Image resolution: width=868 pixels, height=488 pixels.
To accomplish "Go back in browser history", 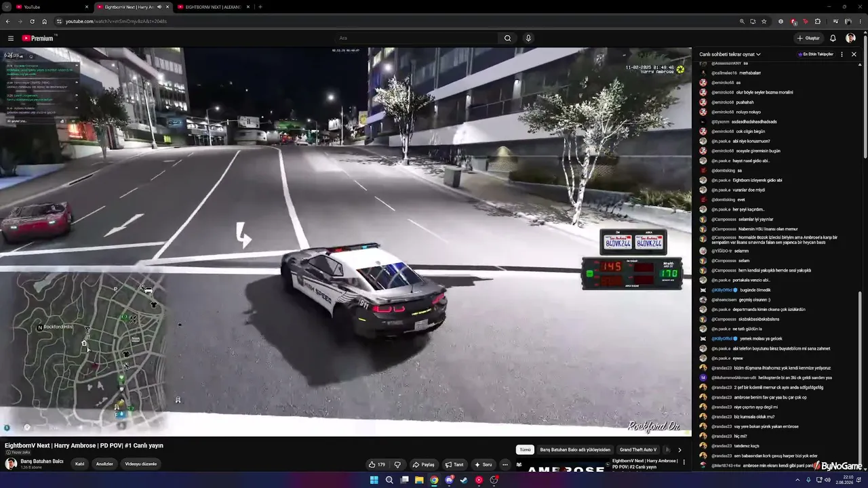I will click(7, 21).
